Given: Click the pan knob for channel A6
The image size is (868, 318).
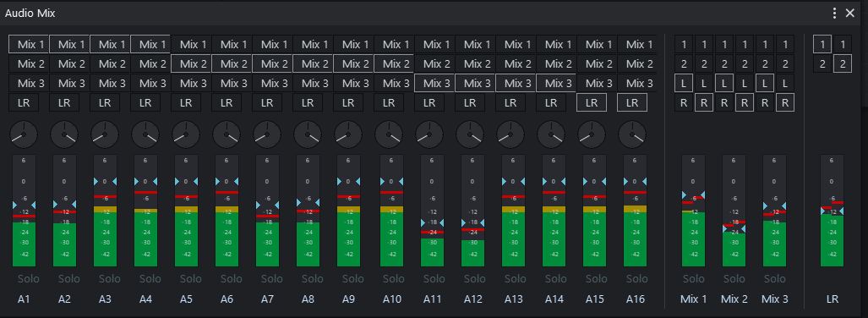Looking at the screenshot, I should tap(227, 134).
